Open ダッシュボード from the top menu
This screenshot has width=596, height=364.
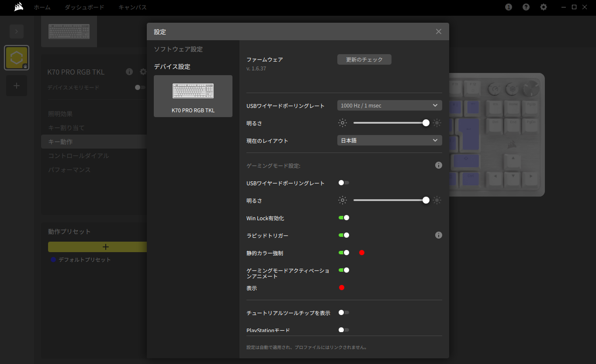coord(84,7)
